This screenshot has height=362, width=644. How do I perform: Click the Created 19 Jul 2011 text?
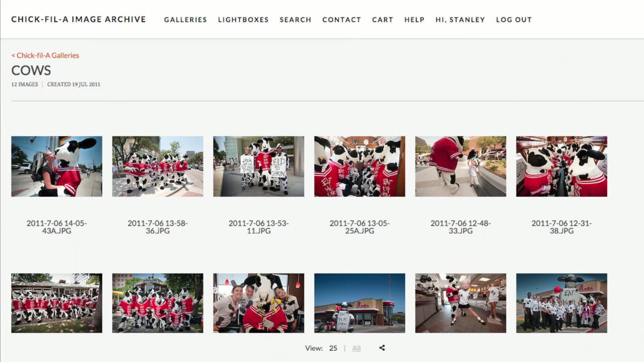click(x=74, y=84)
